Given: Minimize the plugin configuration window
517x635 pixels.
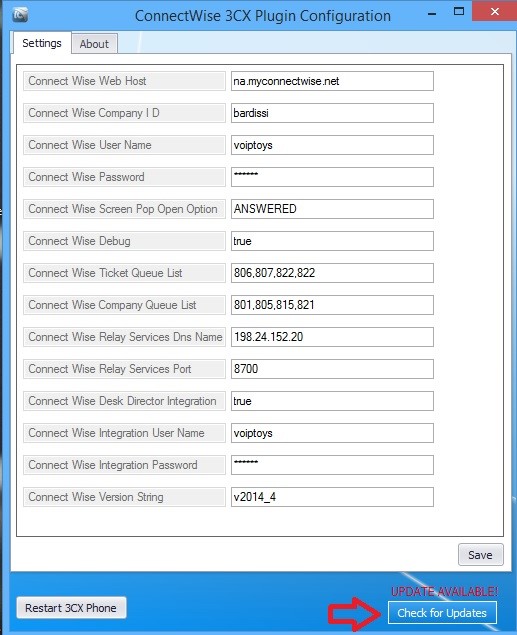Looking at the screenshot, I should (432, 13).
